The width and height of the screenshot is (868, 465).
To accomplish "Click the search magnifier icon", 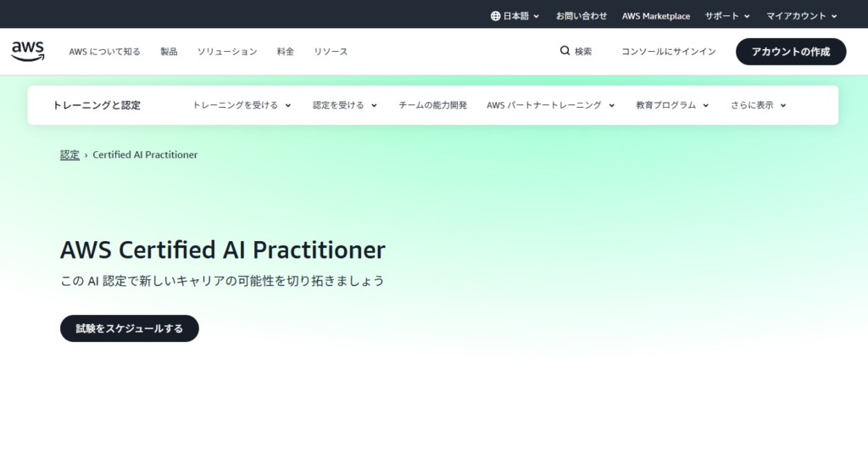I will [x=565, y=51].
